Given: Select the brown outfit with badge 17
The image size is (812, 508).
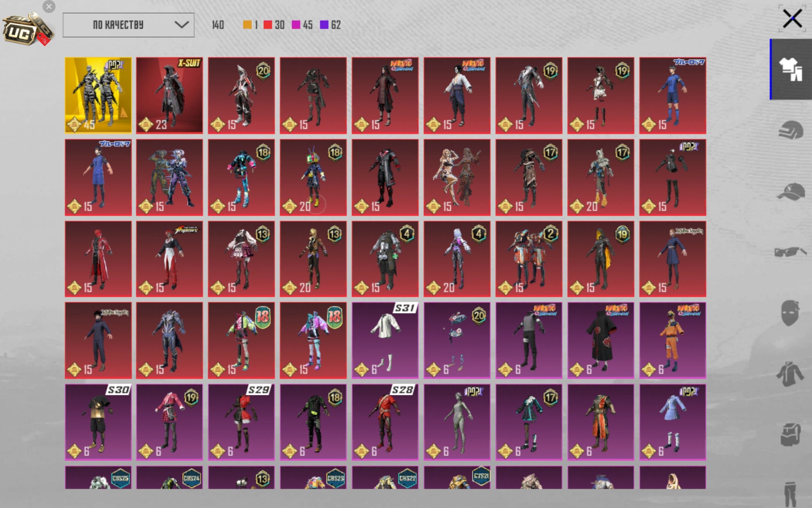Looking at the screenshot, I should click(529, 177).
